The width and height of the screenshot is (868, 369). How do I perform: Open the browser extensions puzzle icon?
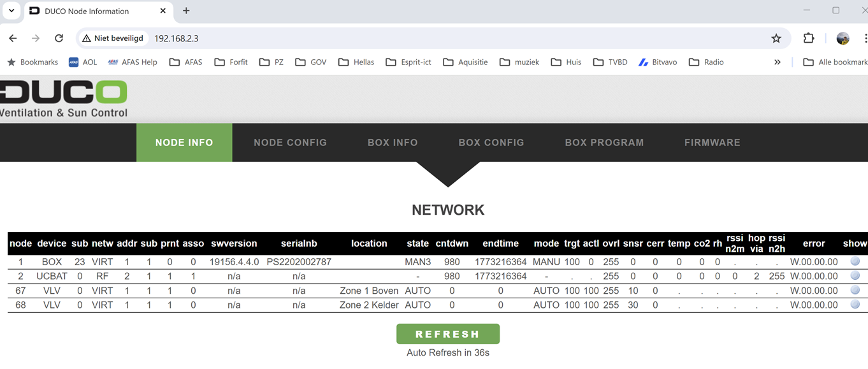(809, 38)
